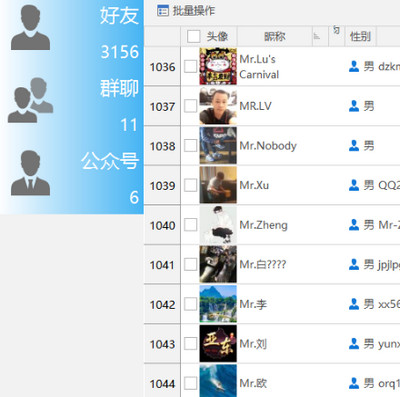
Task: Toggle the select-all checkbox in header
Action: coord(194,36)
